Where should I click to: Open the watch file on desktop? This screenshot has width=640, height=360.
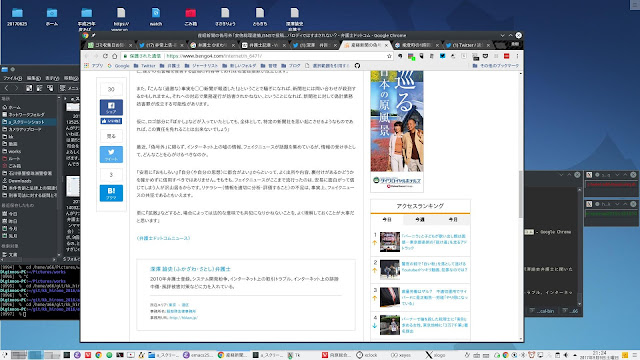(156, 17)
